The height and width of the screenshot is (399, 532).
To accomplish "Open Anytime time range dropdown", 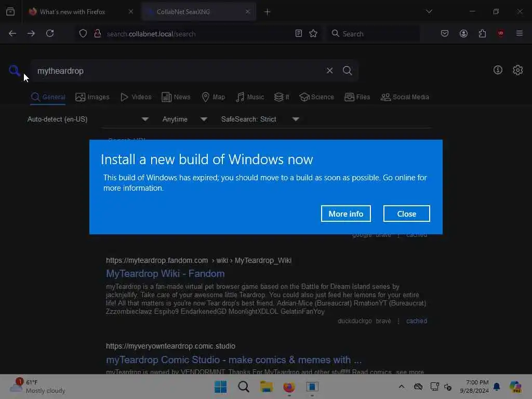I will (184, 119).
